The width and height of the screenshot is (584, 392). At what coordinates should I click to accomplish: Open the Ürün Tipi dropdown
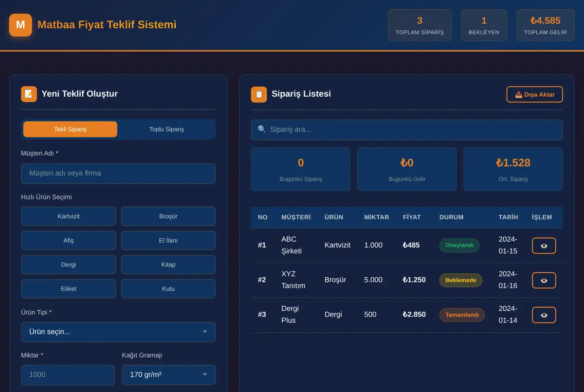(x=118, y=332)
